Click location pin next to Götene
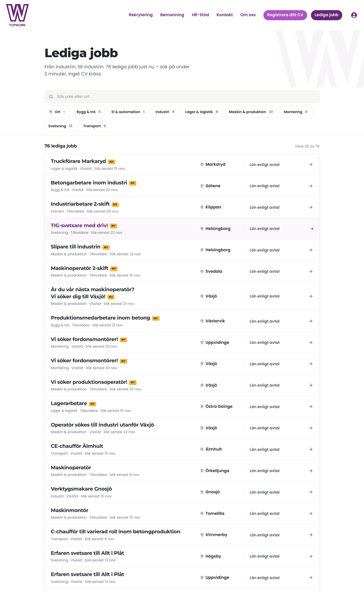The height and width of the screenshot is (592, 364). (x=202, y=186)
